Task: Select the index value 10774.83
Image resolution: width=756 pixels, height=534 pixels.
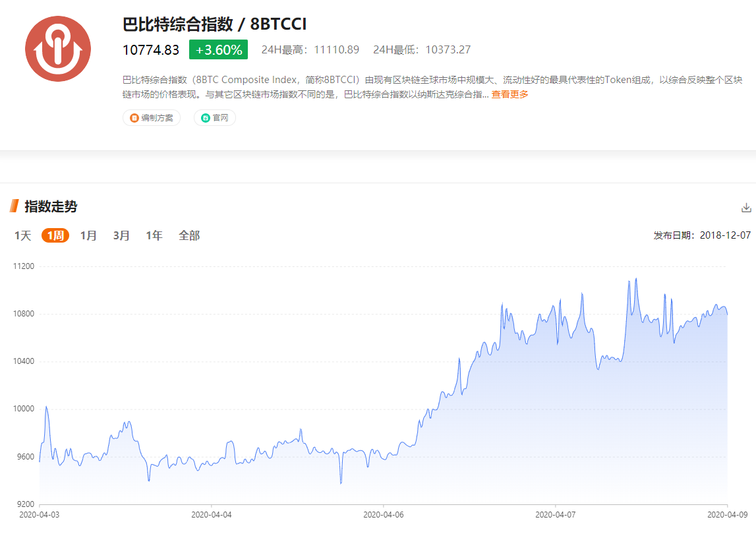Action: pyautogui.click(x=151, y=49)
